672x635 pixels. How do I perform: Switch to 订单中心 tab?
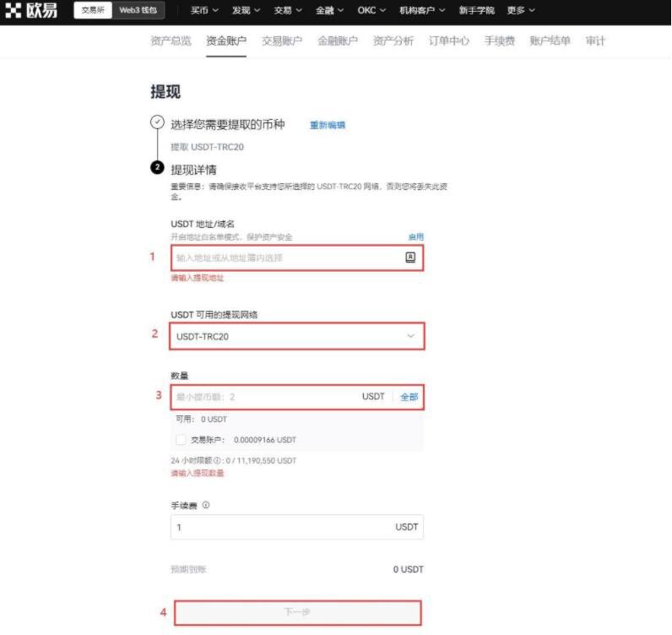pos(449,41)
